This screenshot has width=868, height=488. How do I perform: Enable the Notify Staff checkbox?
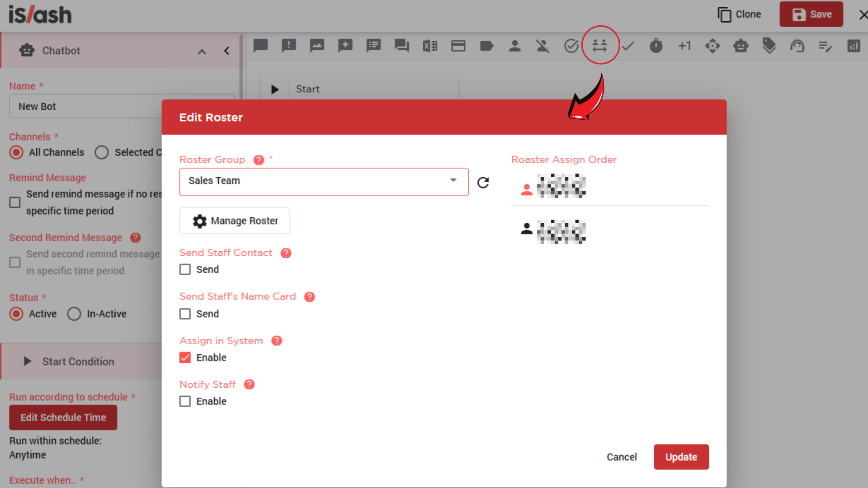[185, 402]
